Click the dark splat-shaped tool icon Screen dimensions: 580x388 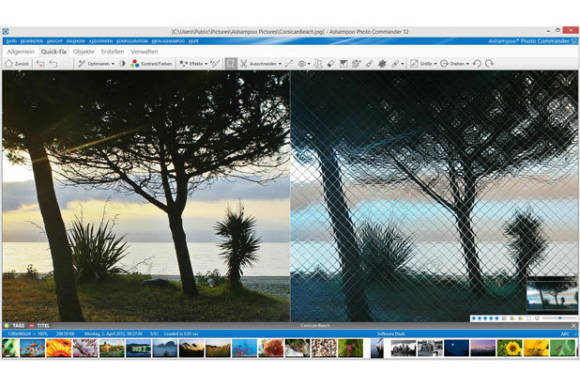[x=382, y=64]
